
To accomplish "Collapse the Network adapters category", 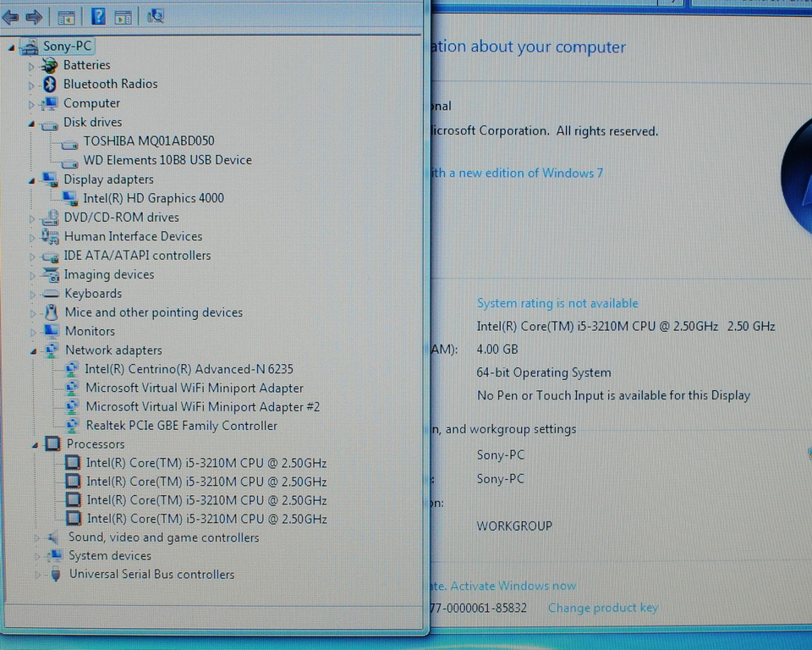I will [34, 351].
